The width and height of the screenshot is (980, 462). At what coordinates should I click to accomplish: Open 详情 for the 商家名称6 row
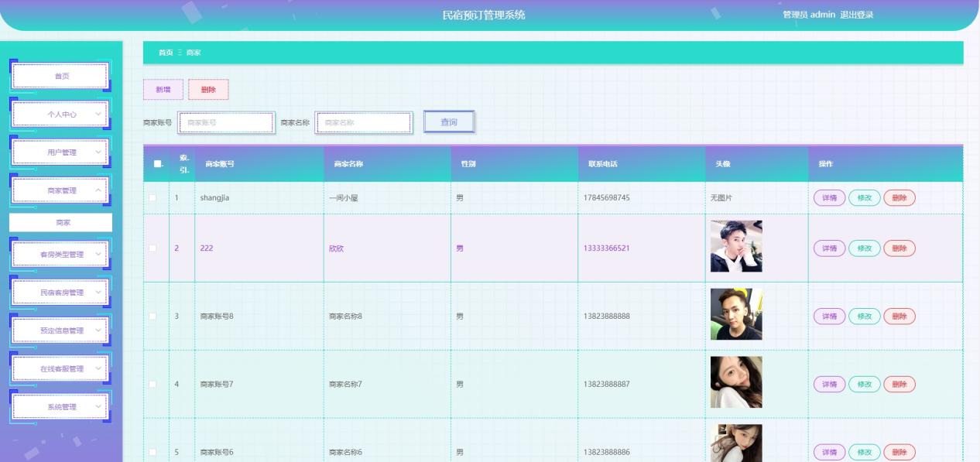pos(829,452)
